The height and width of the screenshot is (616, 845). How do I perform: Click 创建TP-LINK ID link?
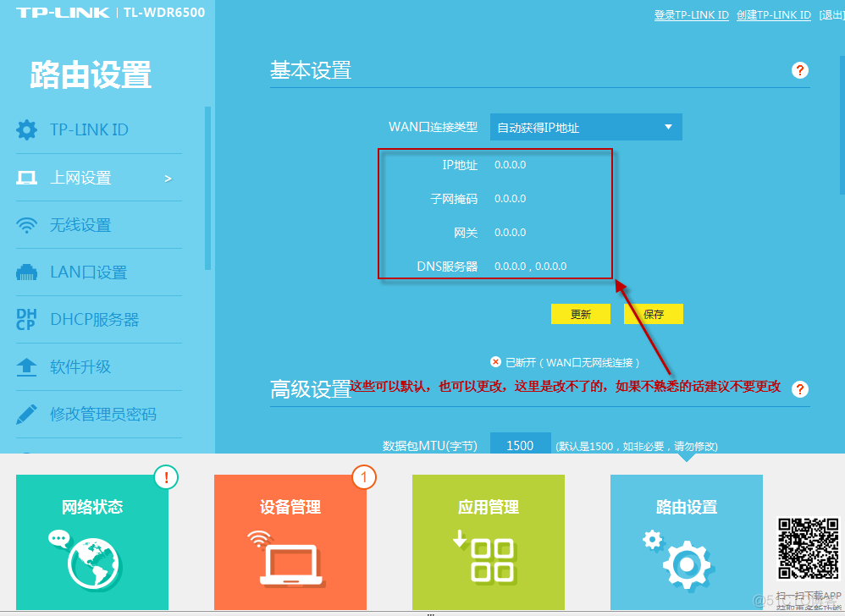(773, 15)
